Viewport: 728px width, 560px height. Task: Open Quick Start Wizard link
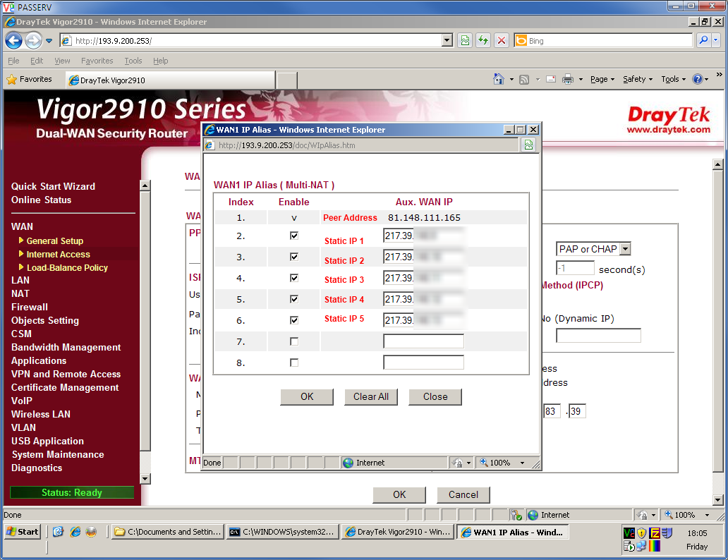coord(53,187)
